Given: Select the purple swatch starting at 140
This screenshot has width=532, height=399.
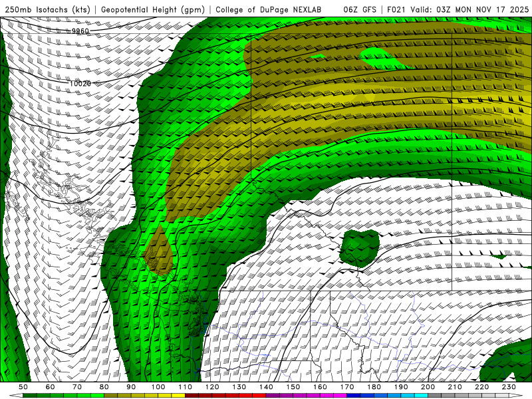Looking at the screenshot, I should pyautogui.click(x=273, y=396).
